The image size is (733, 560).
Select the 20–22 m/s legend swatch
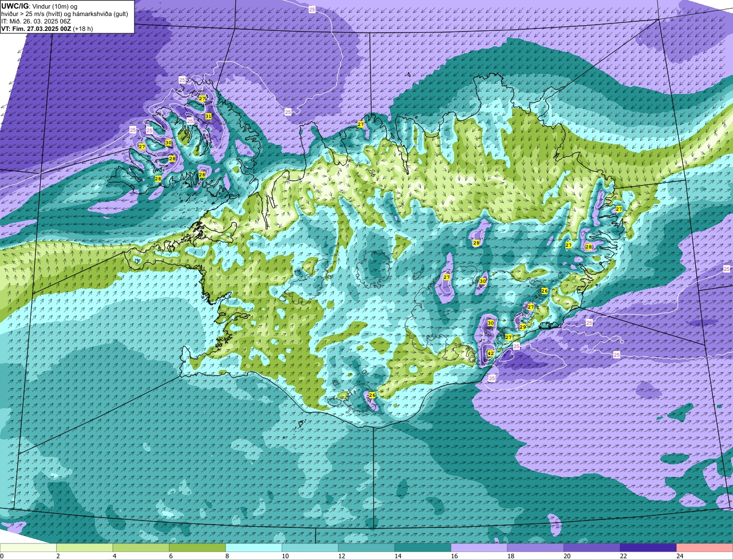(592, 548)
